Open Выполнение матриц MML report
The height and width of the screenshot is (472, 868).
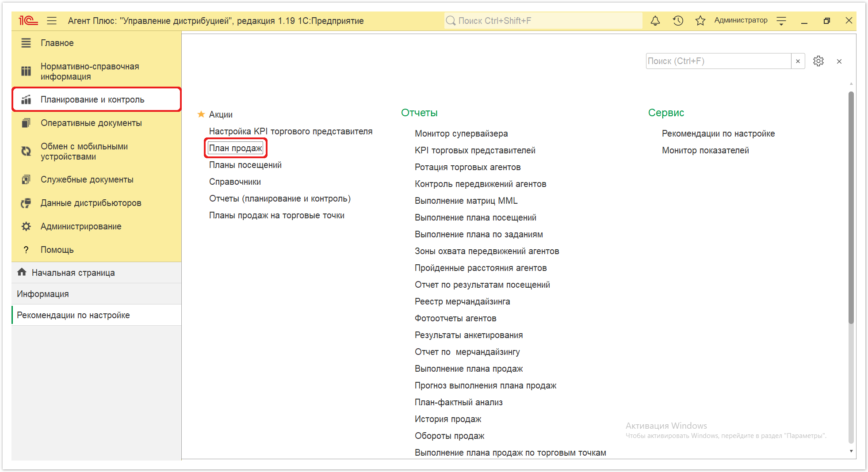[466, 201]
